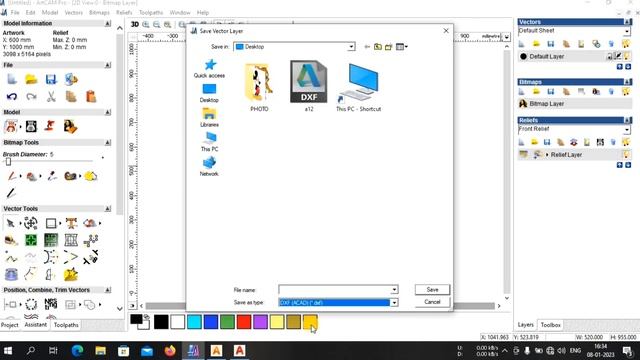Viewport: 640px width, 360px height.
Task: Open the Reliefs menu
Action: [124, 13]
